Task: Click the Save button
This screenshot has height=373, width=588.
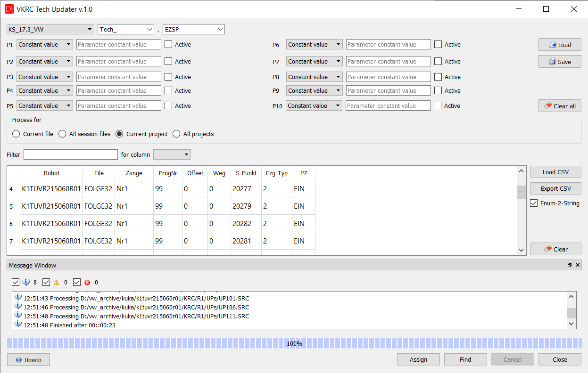Action: click(560, 62)
